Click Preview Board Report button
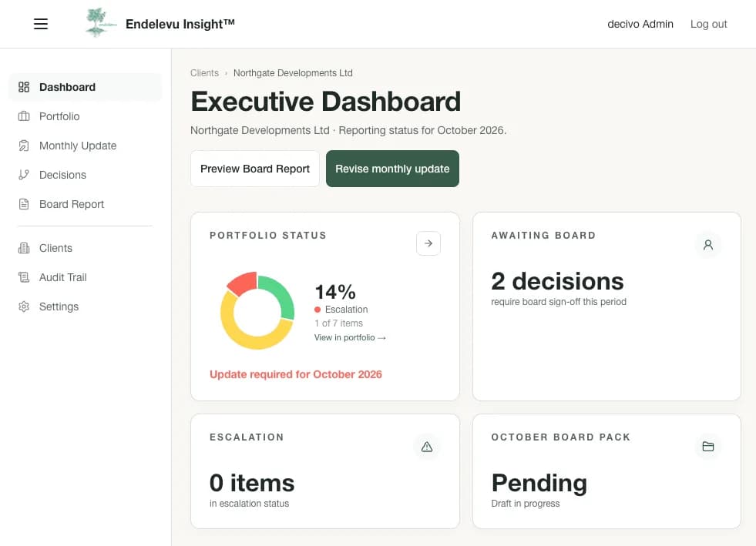 pyautogui.click(x=255, y=169)
